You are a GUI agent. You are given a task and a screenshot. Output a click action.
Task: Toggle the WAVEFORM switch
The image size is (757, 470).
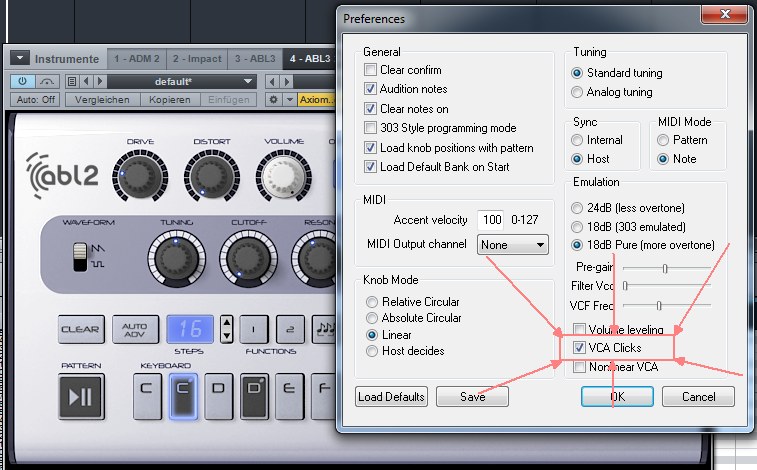[80, 257]
